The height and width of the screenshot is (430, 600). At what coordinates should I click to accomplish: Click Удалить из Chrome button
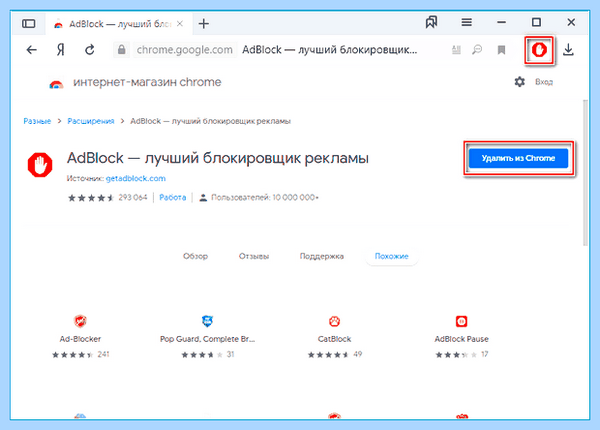click(518, 158)
